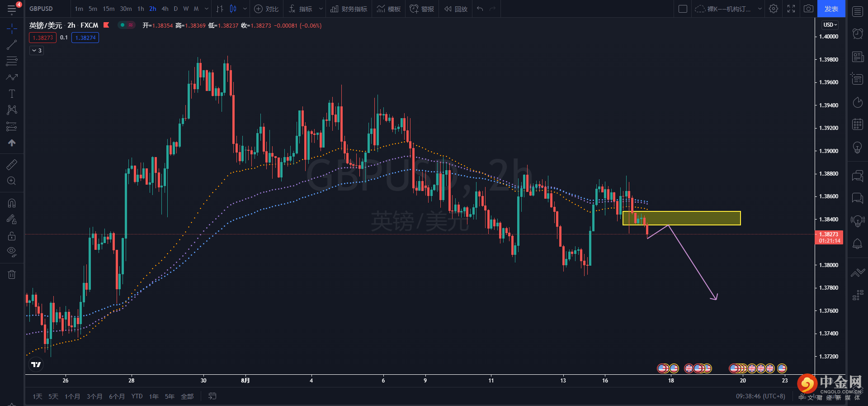Switch chart interval to 1m

point(79,9)
